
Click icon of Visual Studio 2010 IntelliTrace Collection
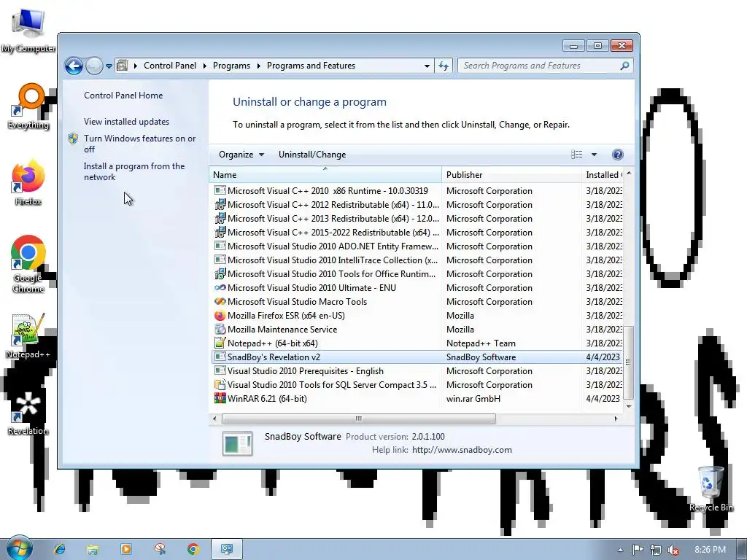pyautogui.click(x=220, y=260)
